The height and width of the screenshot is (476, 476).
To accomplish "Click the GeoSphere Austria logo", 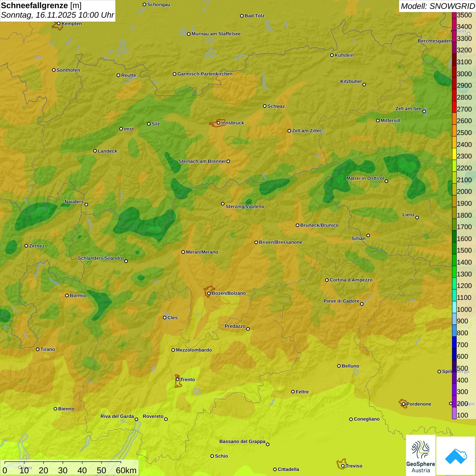I will coord(421,455).
